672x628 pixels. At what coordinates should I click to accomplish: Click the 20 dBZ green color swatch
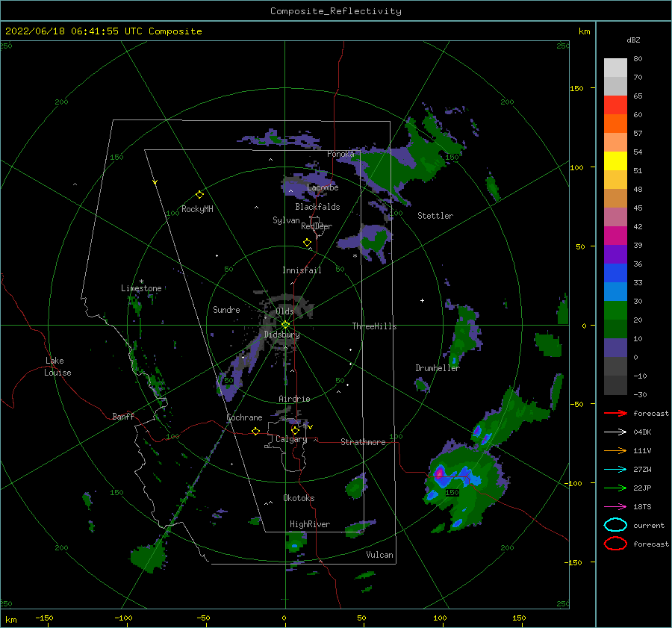click(615, 311)
